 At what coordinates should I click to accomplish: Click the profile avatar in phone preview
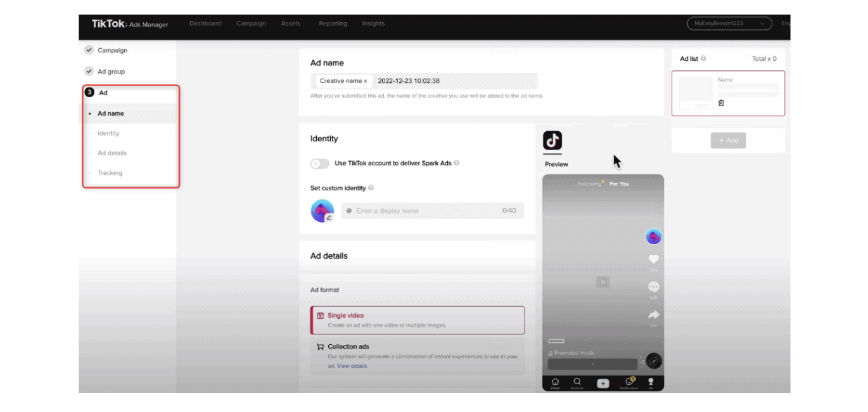654,237
